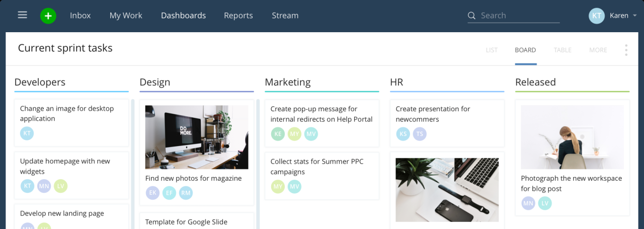Image resolution: width=644 pixels, height=229 pixels.
Task: Click KS avatar on Create presentation card
Action: pyautogui.click(x=403, y=134)
